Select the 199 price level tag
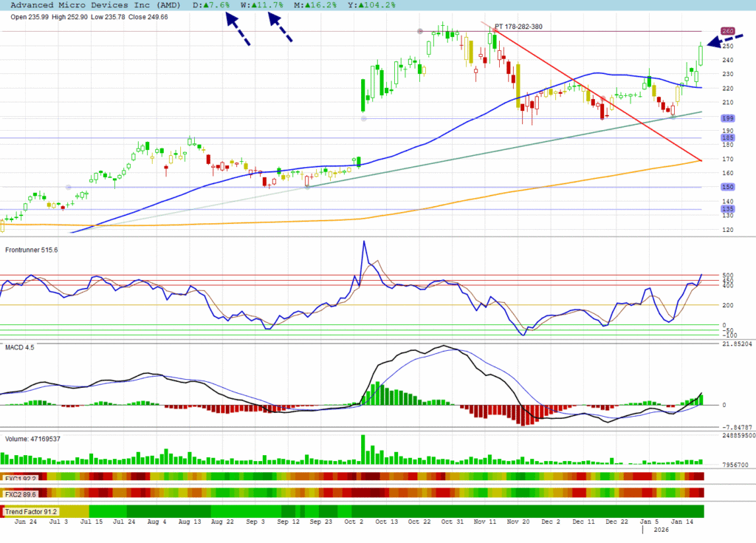The width and height of the screenshot is (756, 543). (727, 118)
